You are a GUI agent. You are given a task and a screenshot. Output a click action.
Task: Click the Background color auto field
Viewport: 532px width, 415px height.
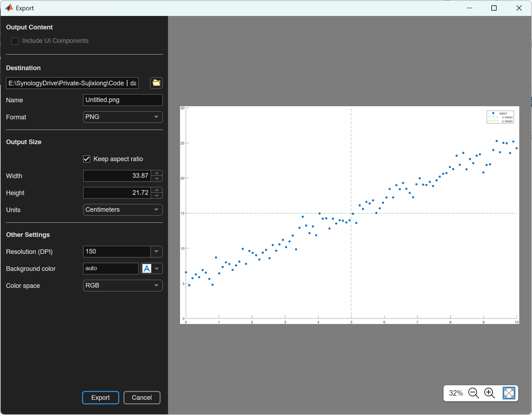111,268
